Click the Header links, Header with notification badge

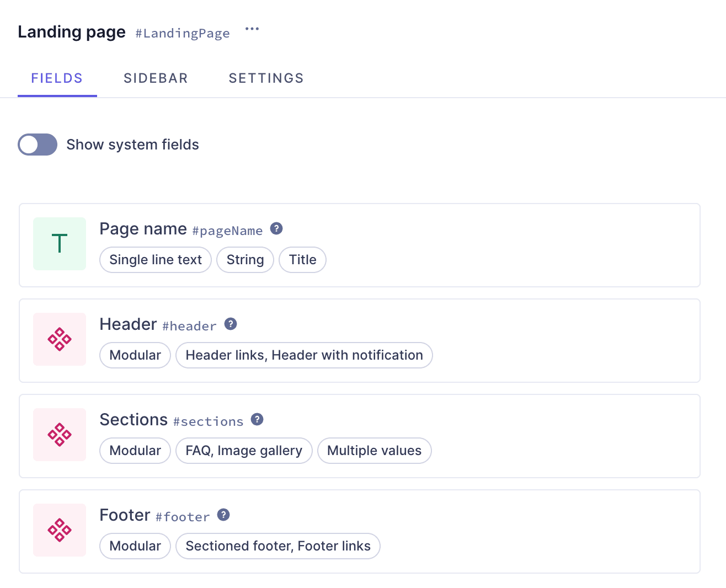pyautogui.click(x=304, y=355)
